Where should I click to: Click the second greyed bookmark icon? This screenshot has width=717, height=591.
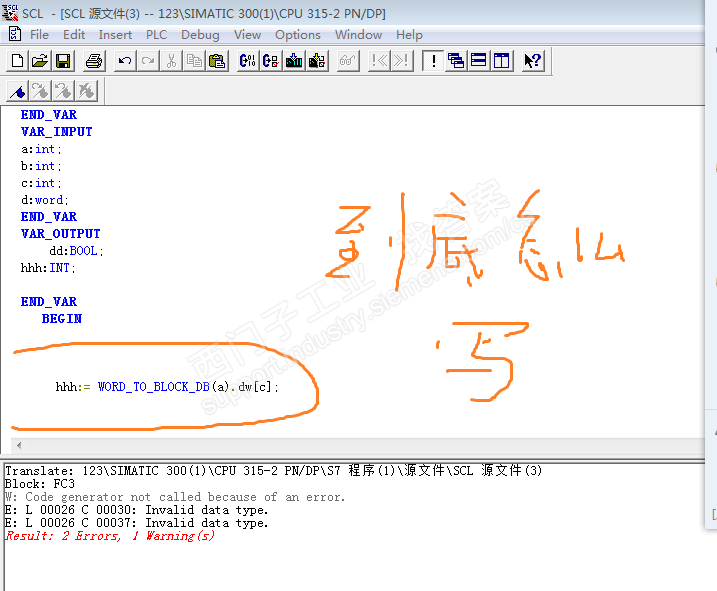(x=40, y=91)
